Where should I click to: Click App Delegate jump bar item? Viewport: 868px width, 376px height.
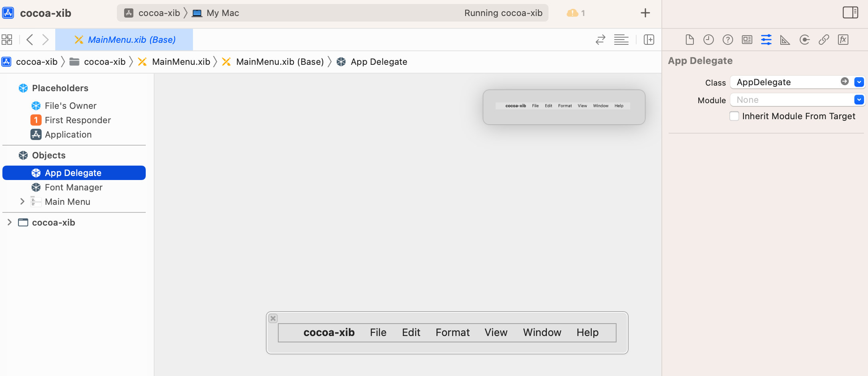click(372, 62)
